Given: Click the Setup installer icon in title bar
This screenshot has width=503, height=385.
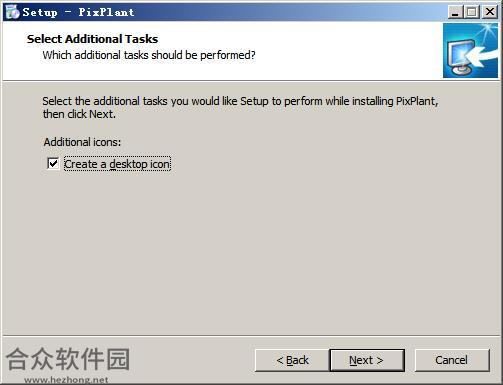Looking at the screenshot, I should (x=13, y=12).
